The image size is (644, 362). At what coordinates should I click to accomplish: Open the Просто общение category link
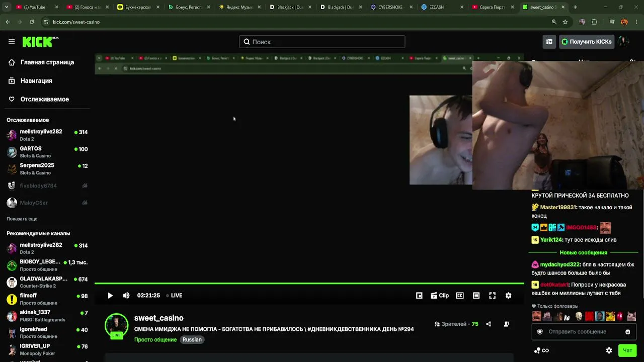tap(155, 340)
